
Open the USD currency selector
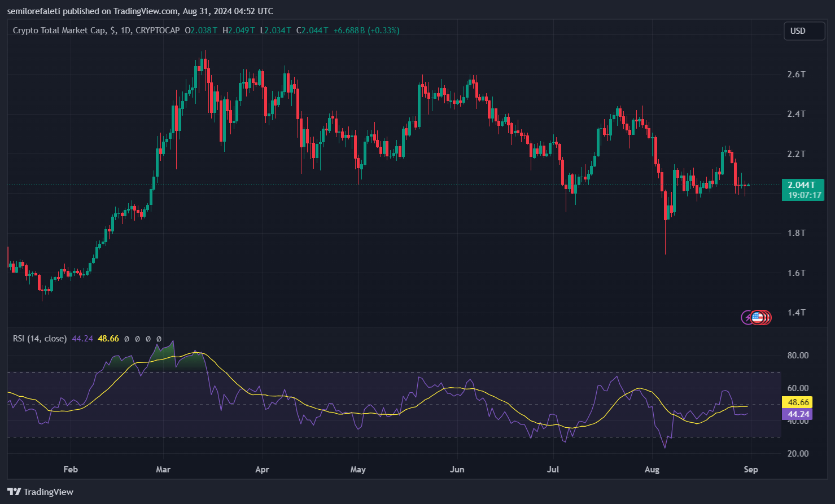(805, 31)
